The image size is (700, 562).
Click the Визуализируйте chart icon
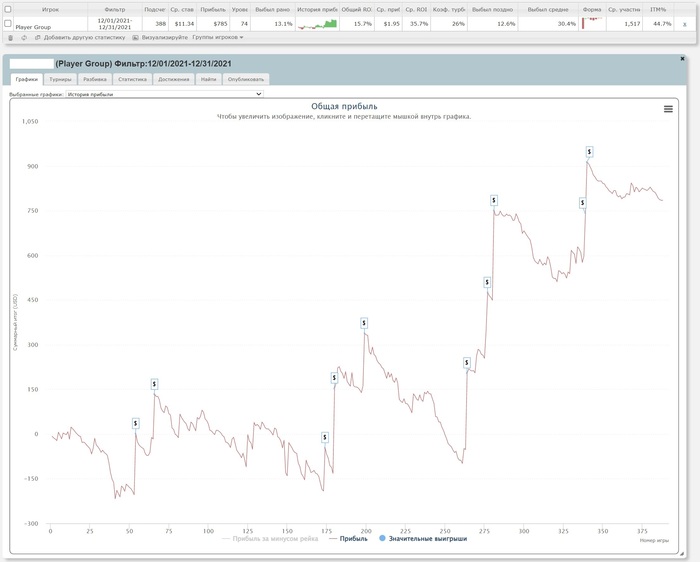135,38
